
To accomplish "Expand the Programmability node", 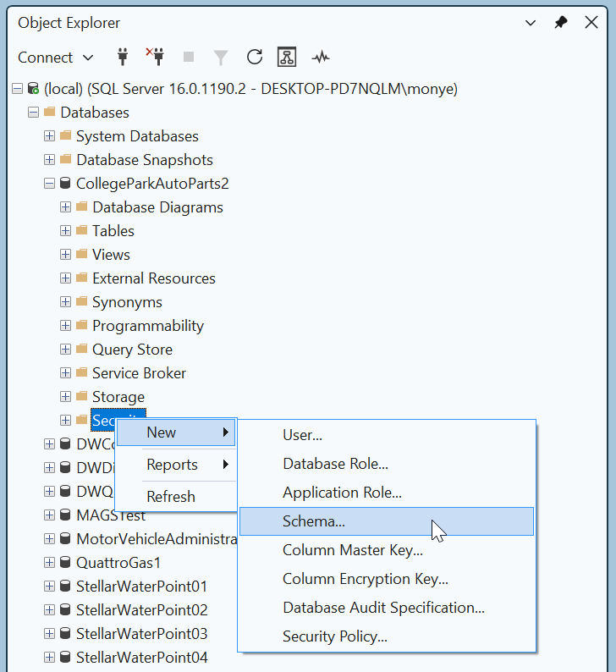I will (65, 325).
